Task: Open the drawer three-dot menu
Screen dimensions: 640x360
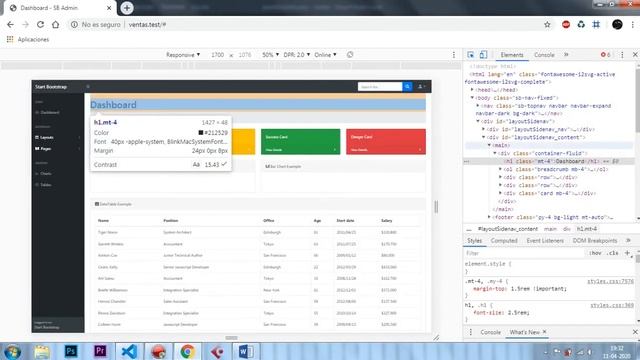Action: coord(471,332)
